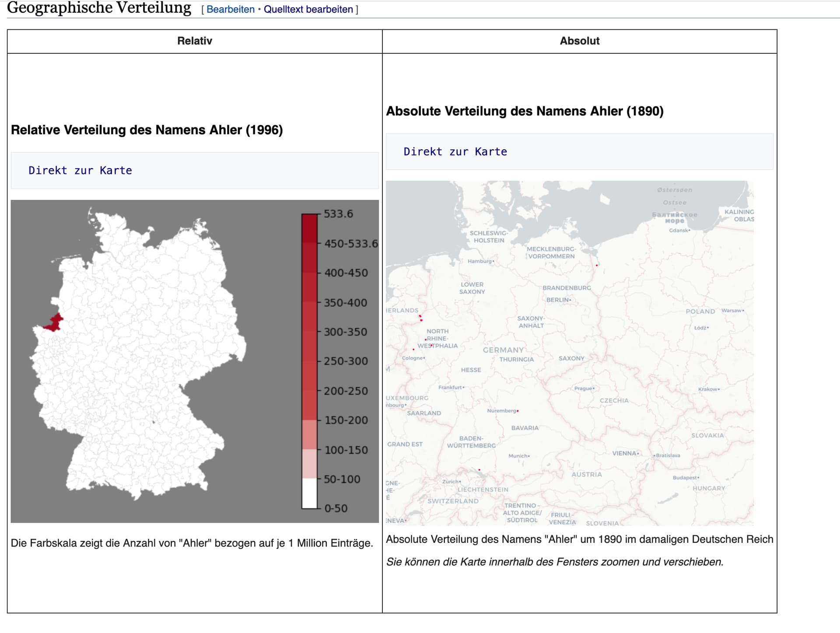Click the Relativ column header
This screenshot has height=633, width=840.
195,41
